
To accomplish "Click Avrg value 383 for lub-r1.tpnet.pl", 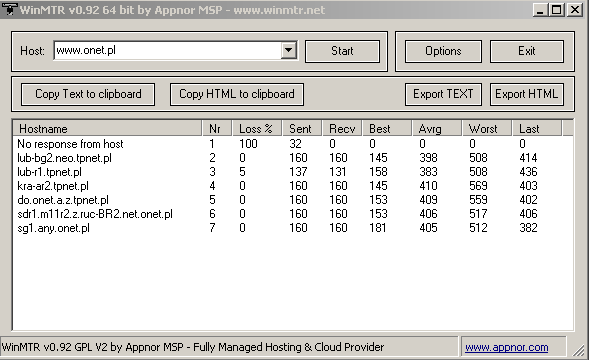I will click(x=429, y=172).
